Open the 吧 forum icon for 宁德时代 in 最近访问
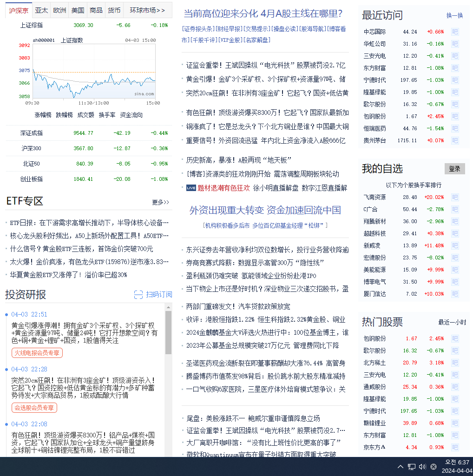This screenshot has width=473, height=476. pos(455,80)
